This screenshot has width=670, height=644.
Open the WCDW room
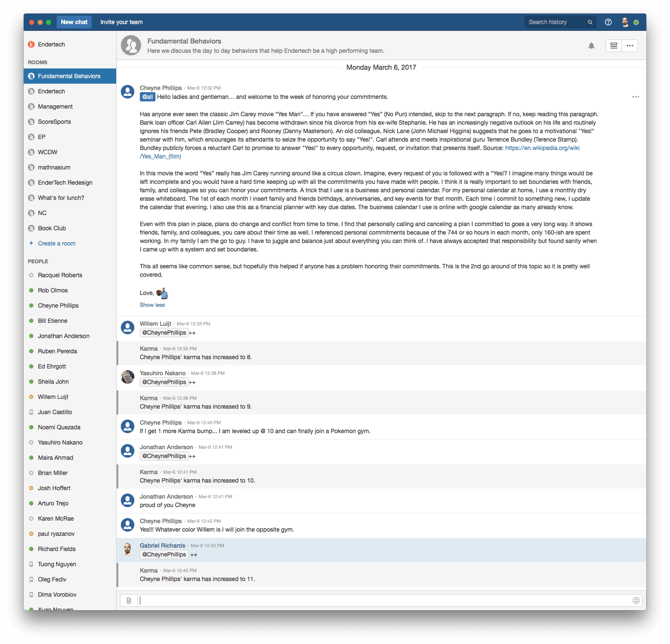tap(70, 152)
